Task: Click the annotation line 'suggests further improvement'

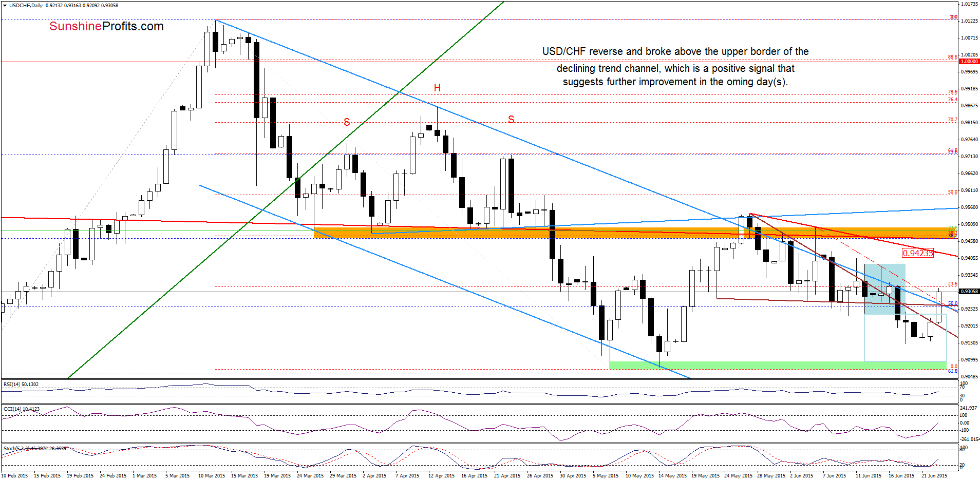Action: click(675, 82)
